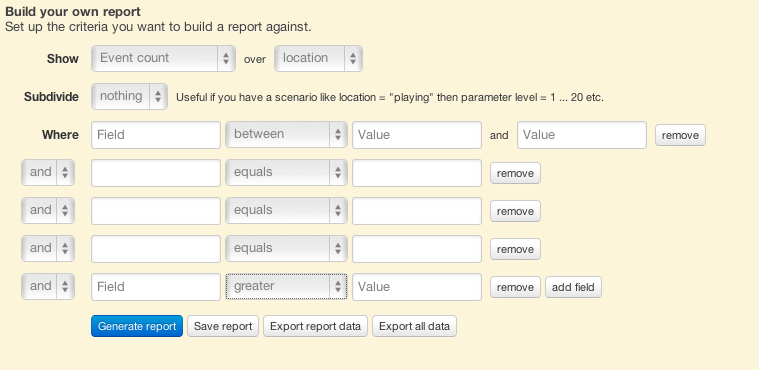Screen dimensions: 759x370
Task: Click the 'add field' button
Action: 573,287
